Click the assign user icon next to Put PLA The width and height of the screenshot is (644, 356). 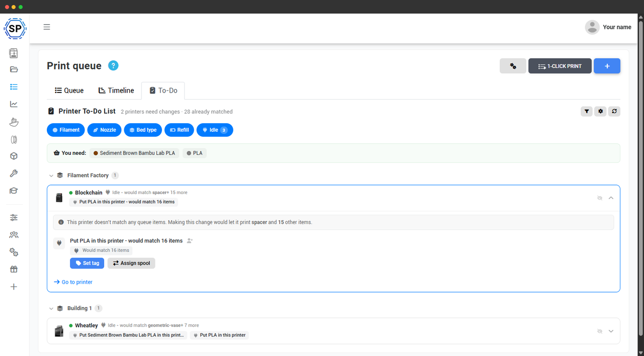[190, 241]
